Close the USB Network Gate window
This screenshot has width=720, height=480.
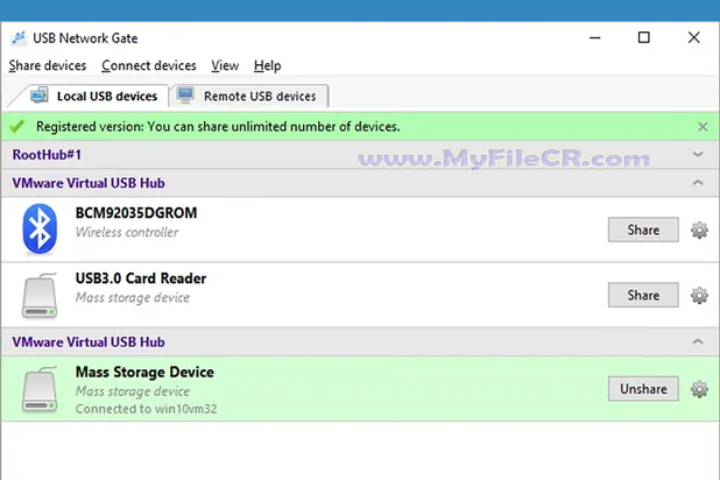[x=694, y=38]
